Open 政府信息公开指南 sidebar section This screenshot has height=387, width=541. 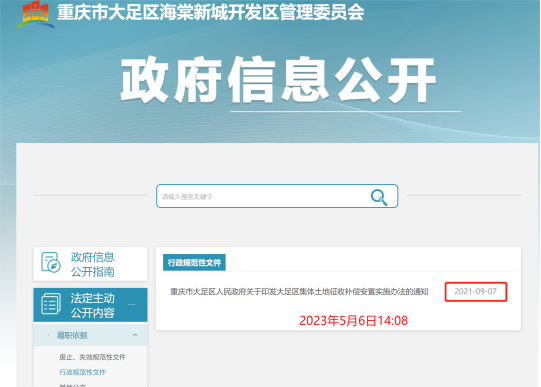(x=90, y=264)
